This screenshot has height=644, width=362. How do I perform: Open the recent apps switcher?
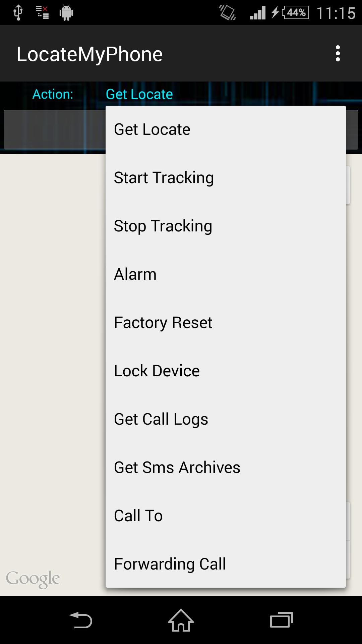coord(281,620)
